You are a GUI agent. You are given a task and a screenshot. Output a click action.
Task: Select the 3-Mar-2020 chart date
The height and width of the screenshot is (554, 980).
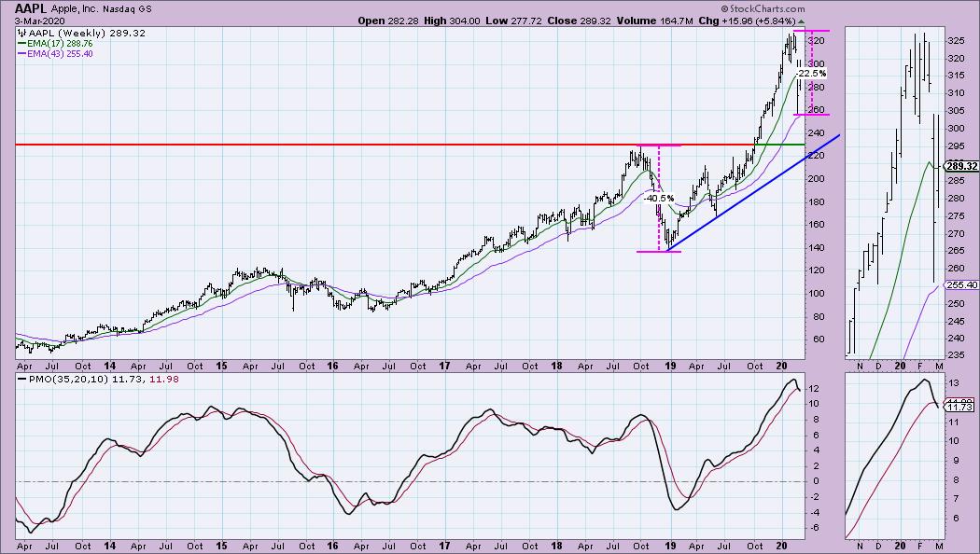39,21
